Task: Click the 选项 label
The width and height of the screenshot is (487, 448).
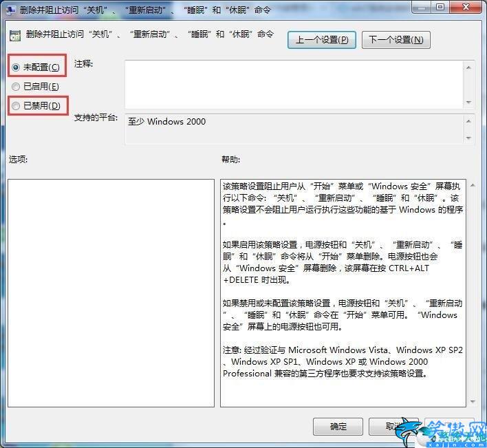Action: [18, 160]
